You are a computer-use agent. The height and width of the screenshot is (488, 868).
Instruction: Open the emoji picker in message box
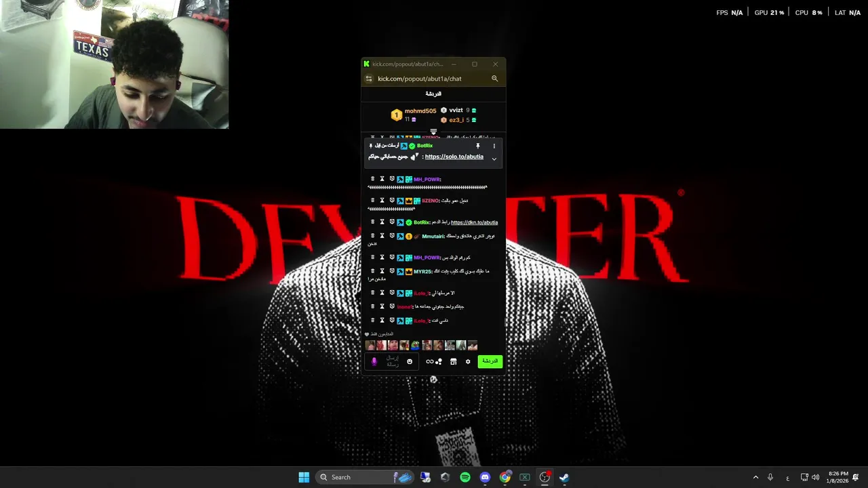[x=410, y=361]
